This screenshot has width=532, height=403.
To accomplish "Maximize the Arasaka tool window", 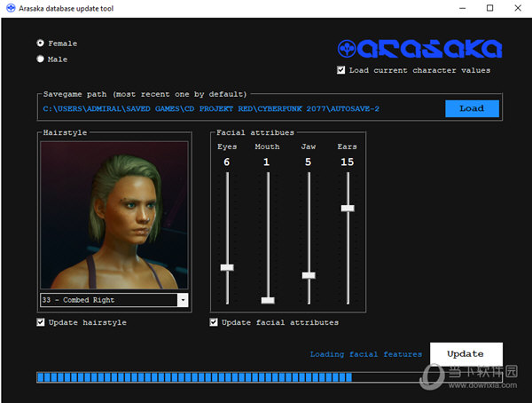I will coord(489,8).
